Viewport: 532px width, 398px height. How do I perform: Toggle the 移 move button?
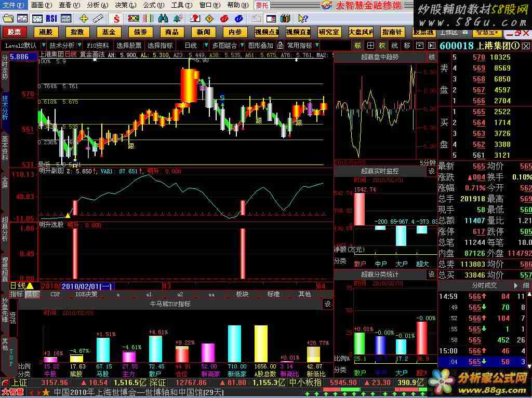tap(407, 46)
